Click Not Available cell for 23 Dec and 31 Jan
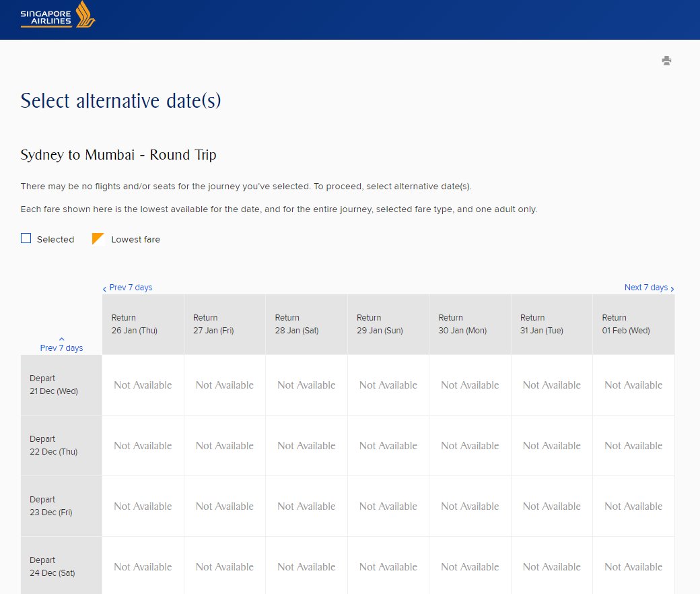This screenshot has height=594, width=700. [x=551, y=506]
